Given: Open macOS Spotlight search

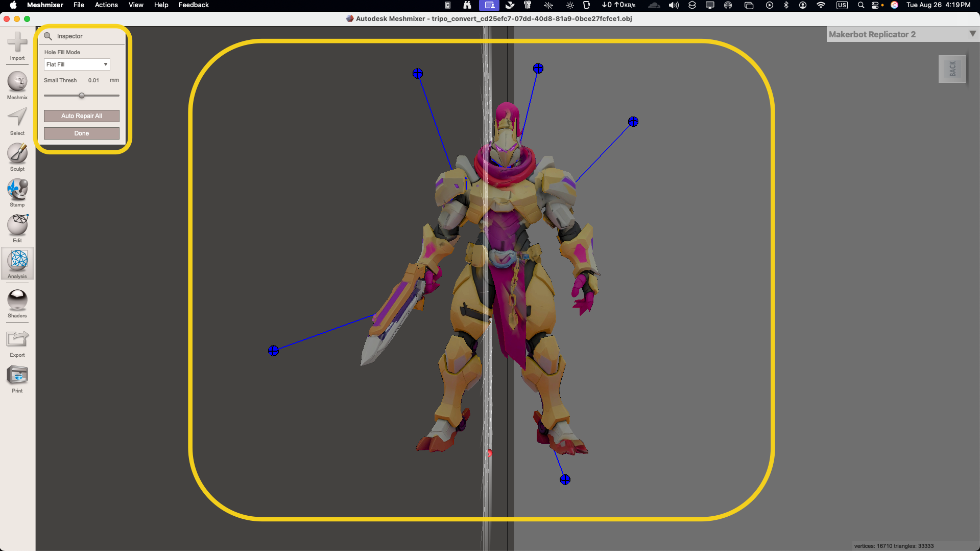Looking at the screenshot, I should pos(861,5).
